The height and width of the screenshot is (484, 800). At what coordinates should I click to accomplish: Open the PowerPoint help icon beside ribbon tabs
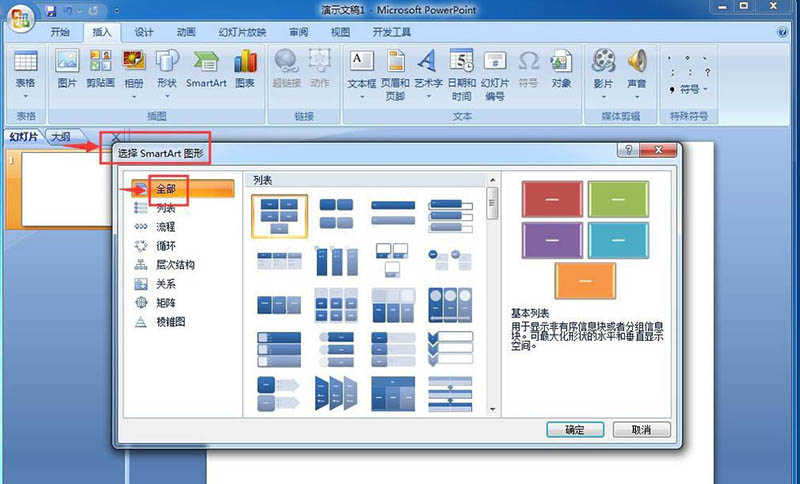pos(782,32)
